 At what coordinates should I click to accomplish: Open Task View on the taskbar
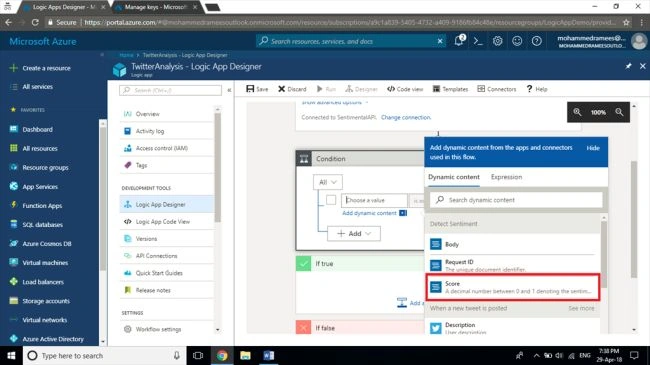pyautogui.click(x=198, y=355)
